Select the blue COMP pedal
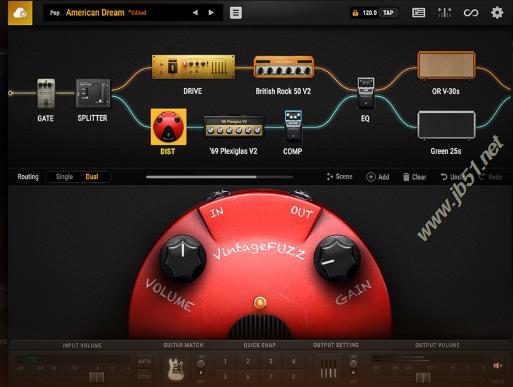513x387 pixels. pos(293,126)
